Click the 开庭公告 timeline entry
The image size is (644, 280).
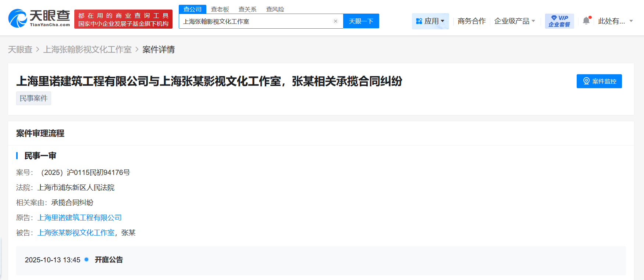(x=109, y=260)
